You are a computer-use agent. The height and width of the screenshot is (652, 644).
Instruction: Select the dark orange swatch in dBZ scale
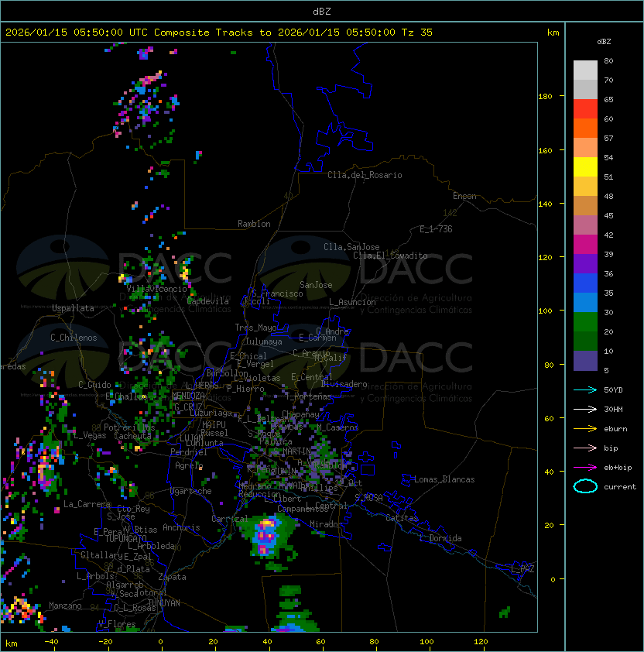(585, 129)
